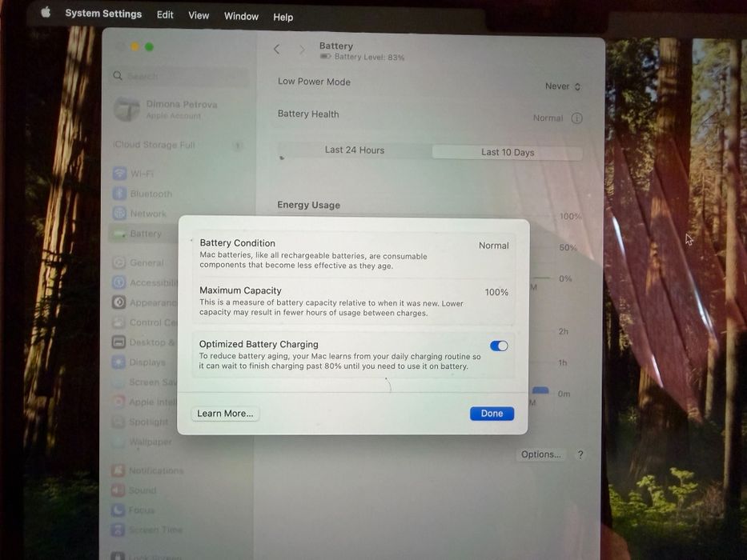Image resolution: width=747 pixels, height=560 pixels.
Task: Open the Dimona Petrova Apple Account
Action: click(x=167, y=109)
